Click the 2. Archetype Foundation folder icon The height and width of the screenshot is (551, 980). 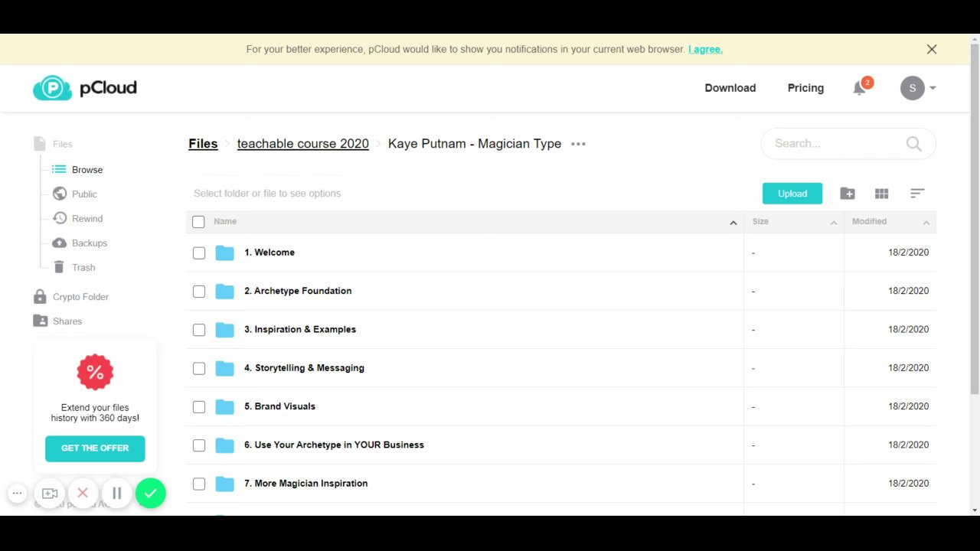pyautogui.click(x=224, y=292)
